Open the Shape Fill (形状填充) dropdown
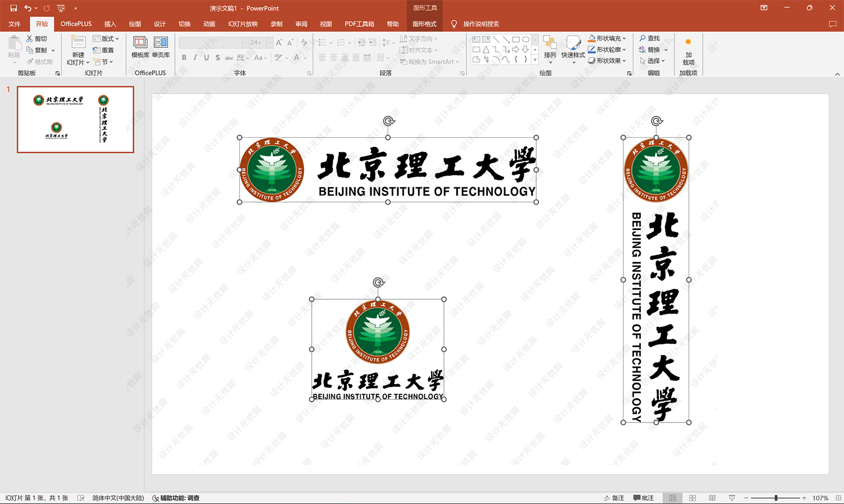The width and height of the screenshot is (844, 504). pos(607,38)
